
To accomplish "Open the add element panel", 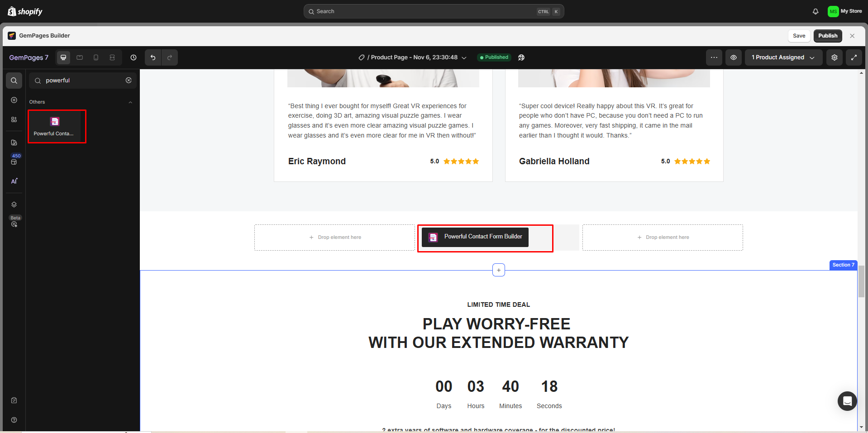I will pyautogui.click(x=14, y=100).
